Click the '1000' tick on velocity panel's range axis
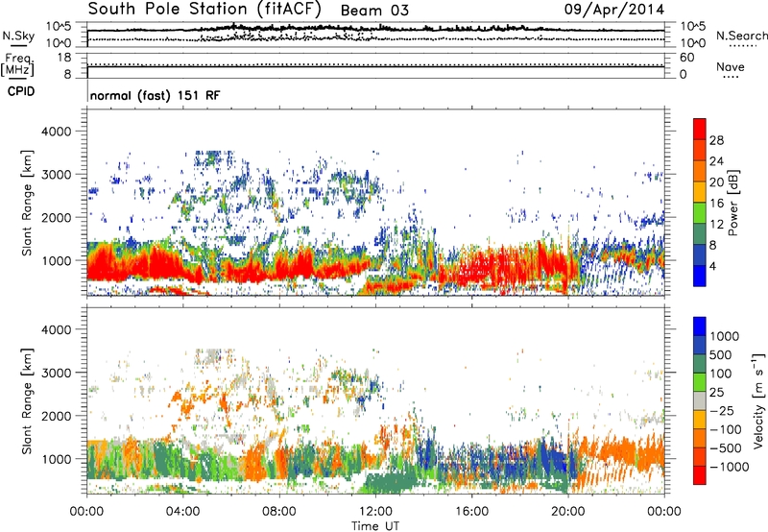The width and height of the screenshot is (768, 532). point(56,459)
